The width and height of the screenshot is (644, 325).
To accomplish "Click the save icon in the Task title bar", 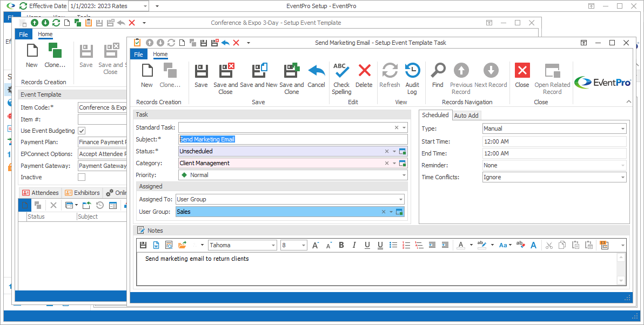I will point(203,43).
